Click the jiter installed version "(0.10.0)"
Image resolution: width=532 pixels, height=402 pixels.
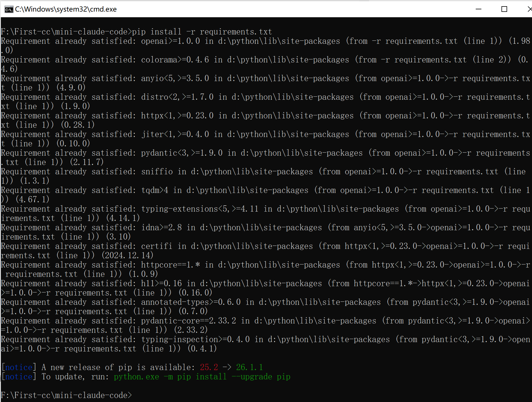point(73,144)
